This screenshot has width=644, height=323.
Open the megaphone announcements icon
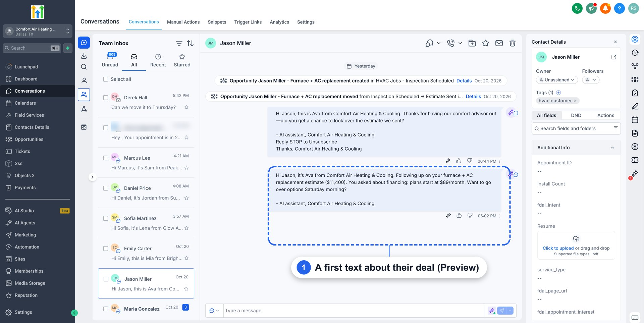pyautogui.click(x=591, y=8)
